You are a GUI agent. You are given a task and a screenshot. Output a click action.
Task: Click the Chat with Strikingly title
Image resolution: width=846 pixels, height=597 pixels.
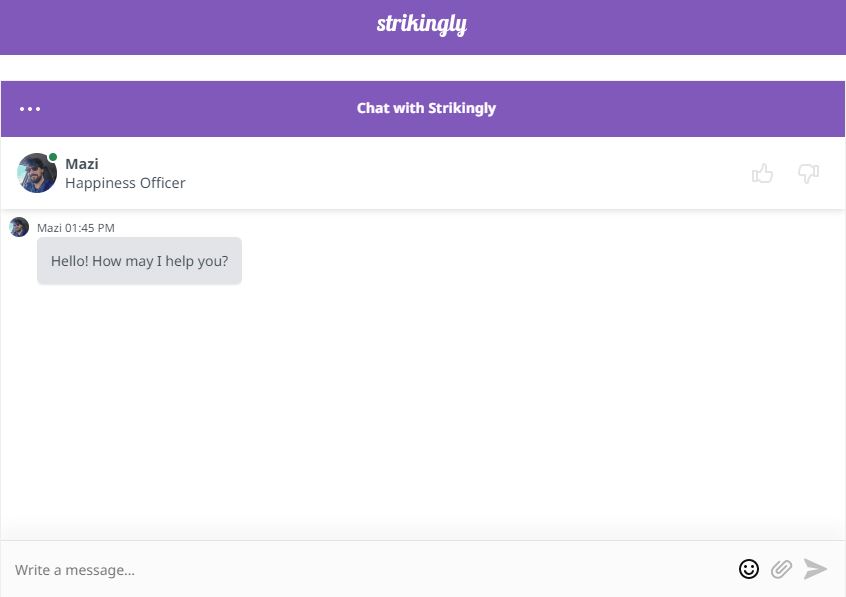426,108
